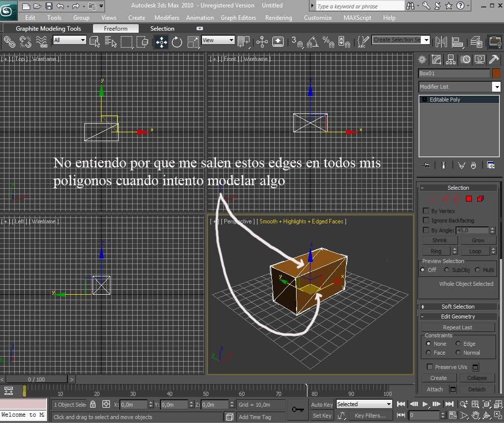Select the Link tool in main toolbar
This screenshot has width=504, height=423.
[9, 42]
